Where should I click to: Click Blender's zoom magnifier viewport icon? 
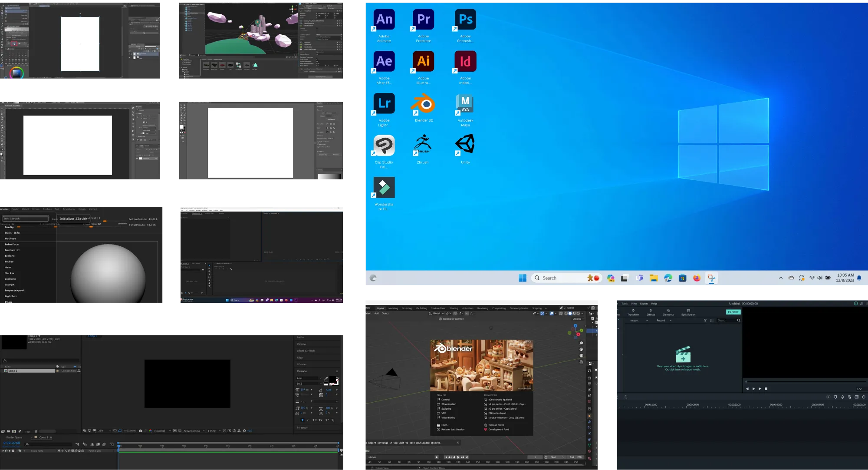[581, 343]
